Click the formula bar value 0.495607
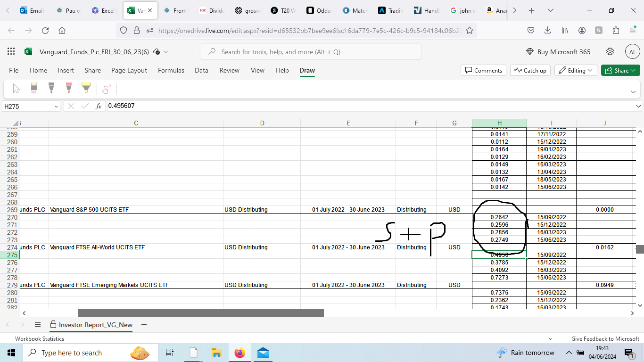This screenshot has width=644, height=362. click(x=121, y=106)
